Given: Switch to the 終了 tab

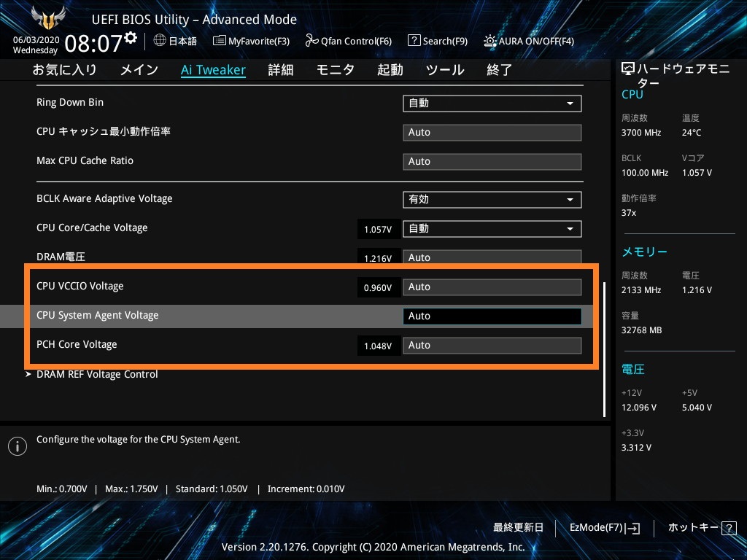Looking at the screenshot, I should click(499, 70).
